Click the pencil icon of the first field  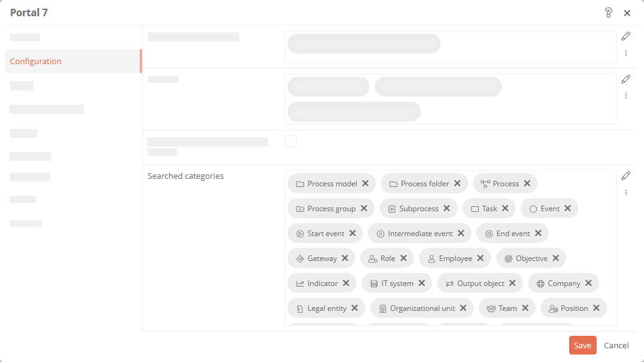coord(625,36)
